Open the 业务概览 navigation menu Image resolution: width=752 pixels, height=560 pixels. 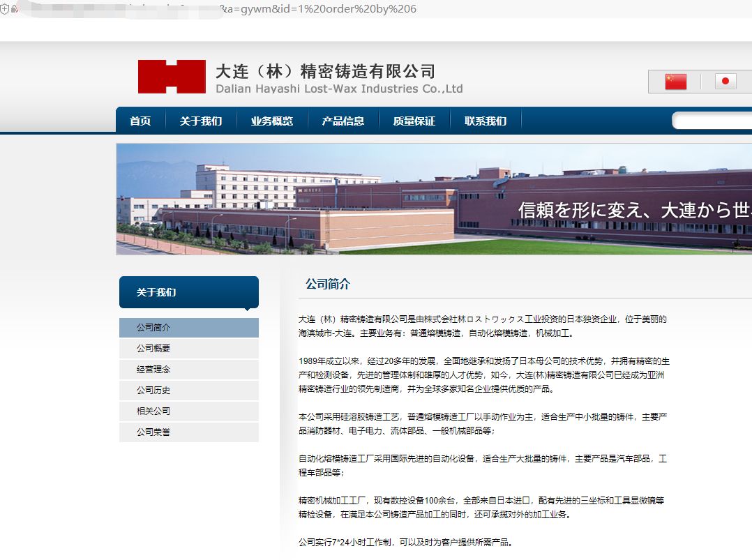coord(272,121)
